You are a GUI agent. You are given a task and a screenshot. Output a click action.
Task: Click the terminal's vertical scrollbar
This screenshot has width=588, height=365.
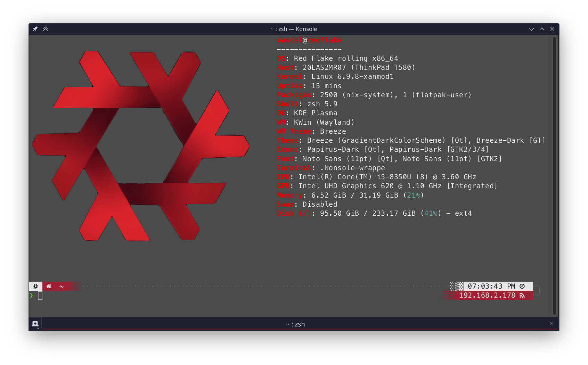coord(554,175)
